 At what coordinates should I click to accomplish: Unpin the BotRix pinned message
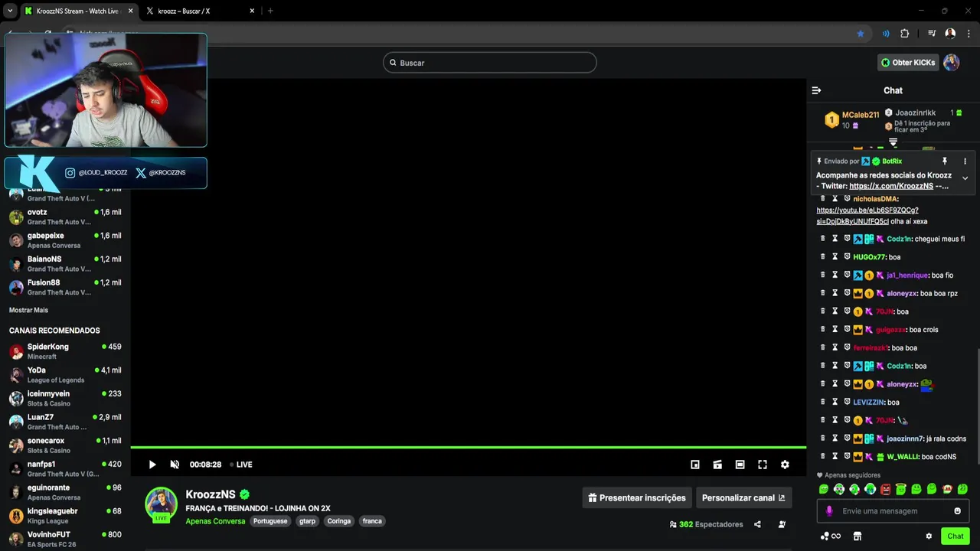click(945, 161)
